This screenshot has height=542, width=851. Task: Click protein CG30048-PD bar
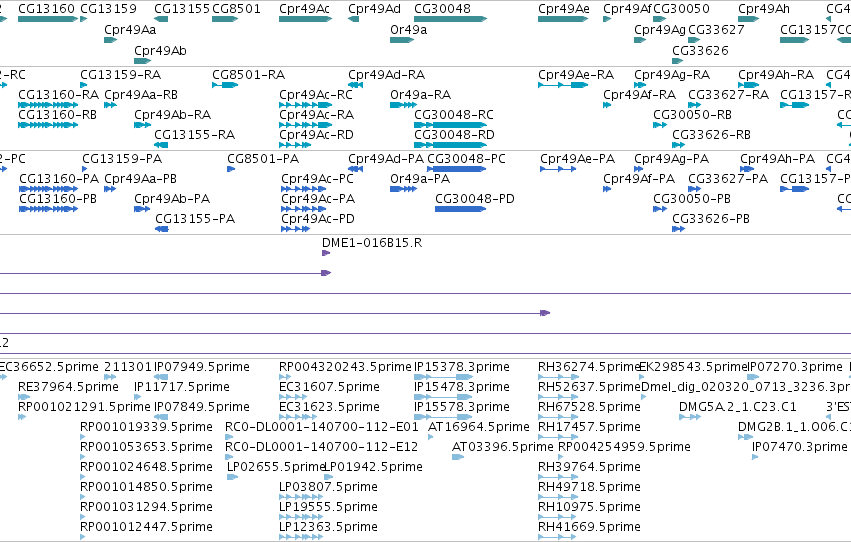[x=460, y=209]
